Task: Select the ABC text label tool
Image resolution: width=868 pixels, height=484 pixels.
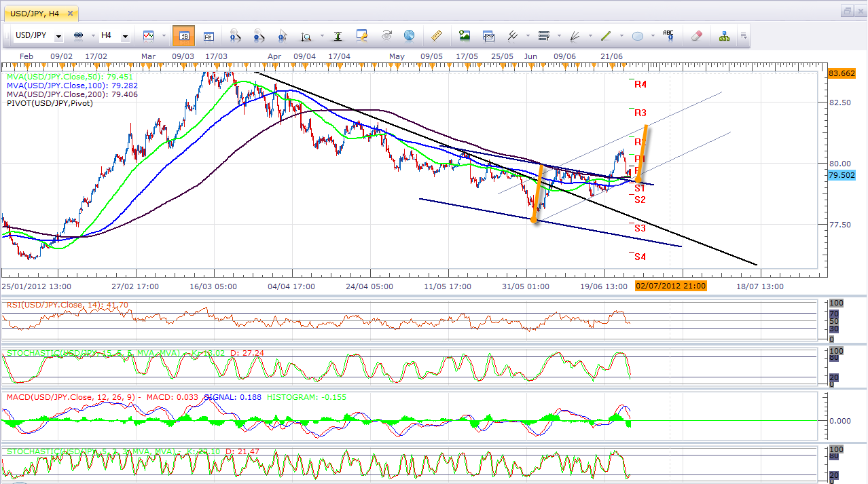Action: [669, 35]
